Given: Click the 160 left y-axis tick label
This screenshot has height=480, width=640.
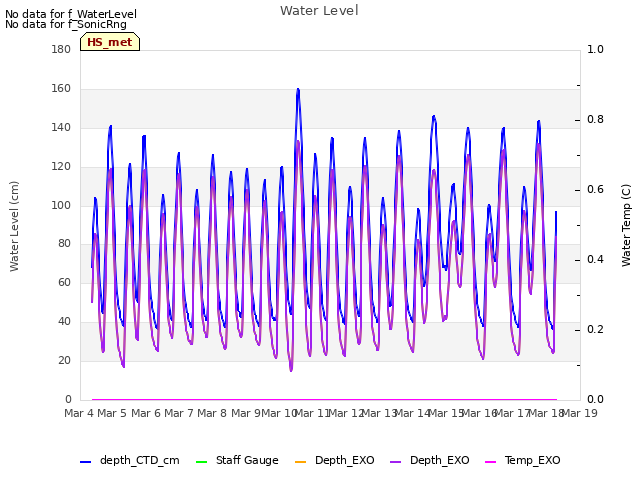Looking at the screenshot, I should coord(61,89).
